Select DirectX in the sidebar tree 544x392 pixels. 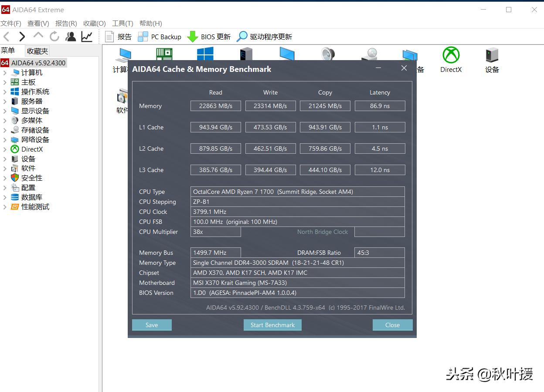point(31,149)
